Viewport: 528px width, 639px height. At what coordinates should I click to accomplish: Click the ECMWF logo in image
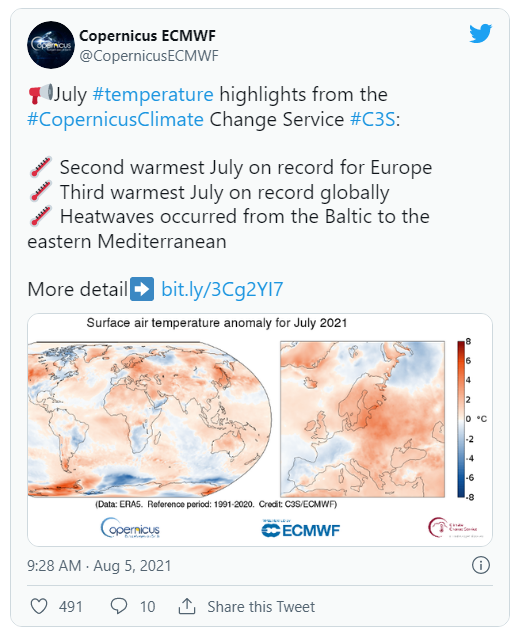tap(300, 529)
